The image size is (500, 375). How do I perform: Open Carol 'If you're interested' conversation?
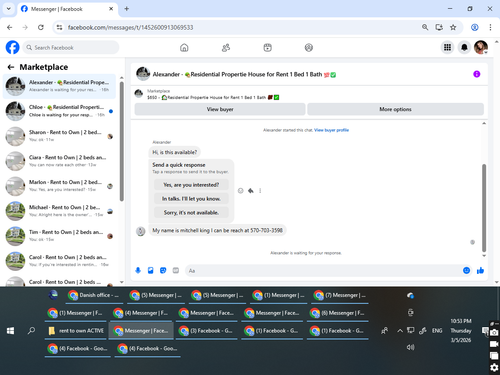[59, 261]
